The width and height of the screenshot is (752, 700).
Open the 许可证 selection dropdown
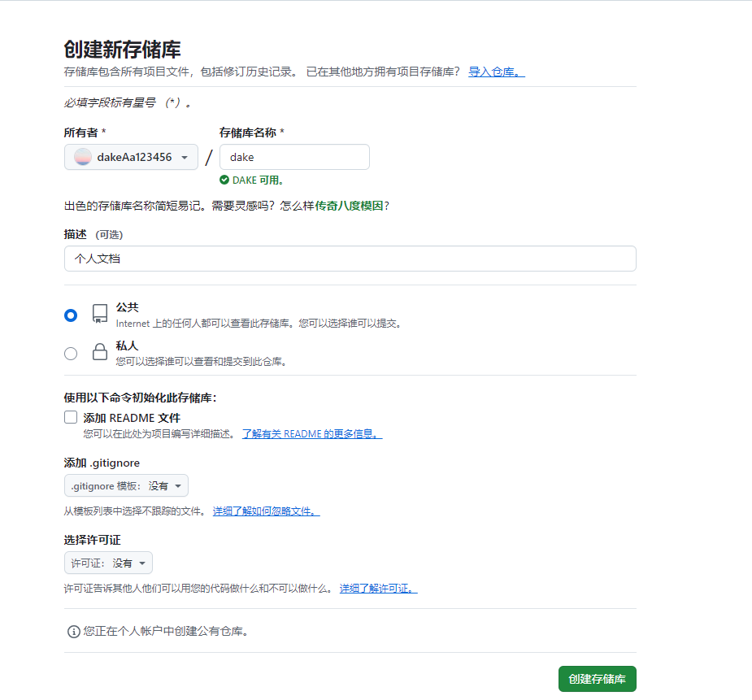click(108, 562)
